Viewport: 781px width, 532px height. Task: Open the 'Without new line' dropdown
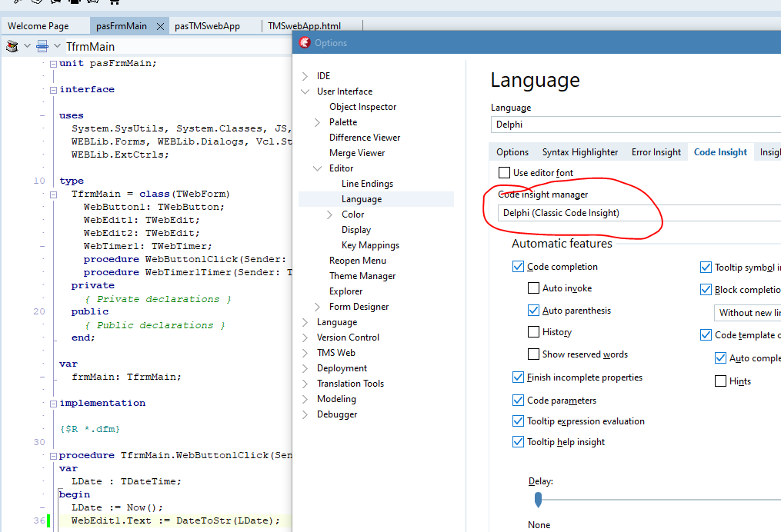click(x=748, y=313)
